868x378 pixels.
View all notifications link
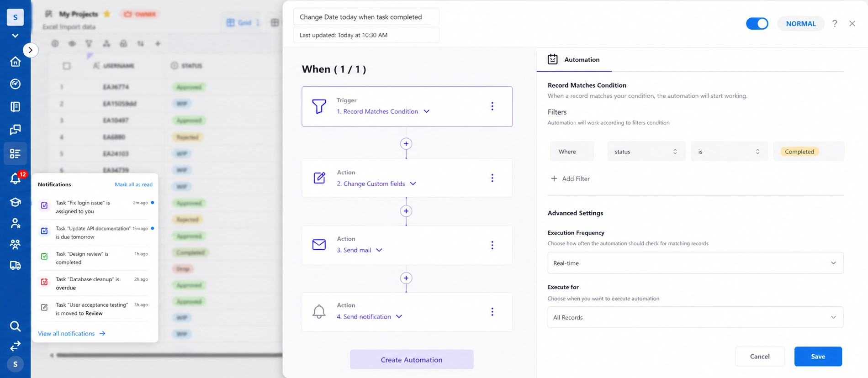[71, 334]
